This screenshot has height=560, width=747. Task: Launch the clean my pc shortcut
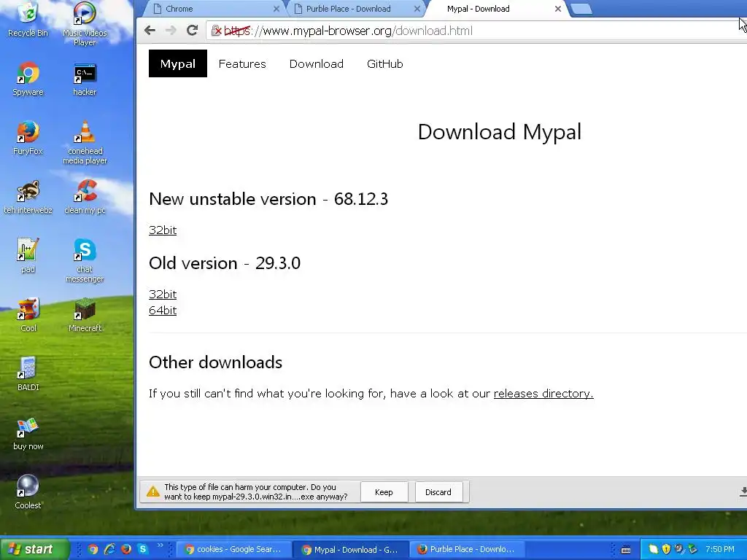tap(85, 197)
